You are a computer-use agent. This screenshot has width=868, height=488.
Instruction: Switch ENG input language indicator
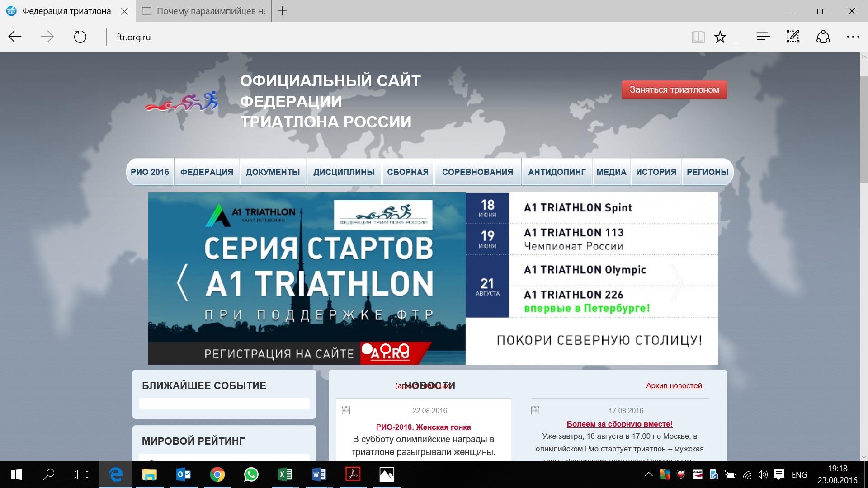point(799,475)
